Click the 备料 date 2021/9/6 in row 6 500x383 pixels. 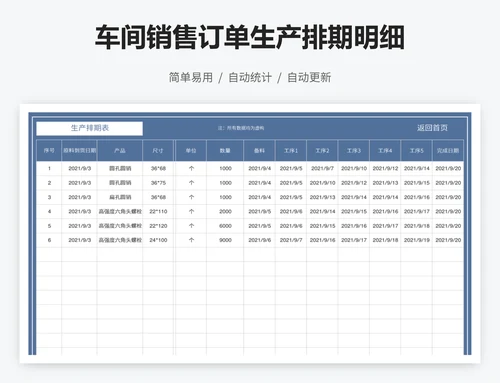(259, 240)
